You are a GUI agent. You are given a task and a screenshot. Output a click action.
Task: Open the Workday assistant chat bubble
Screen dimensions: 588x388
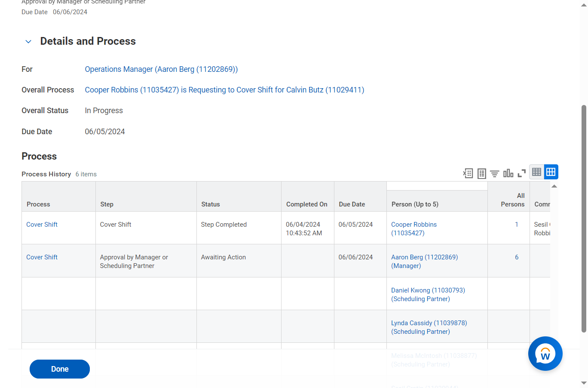coord(545,354)
